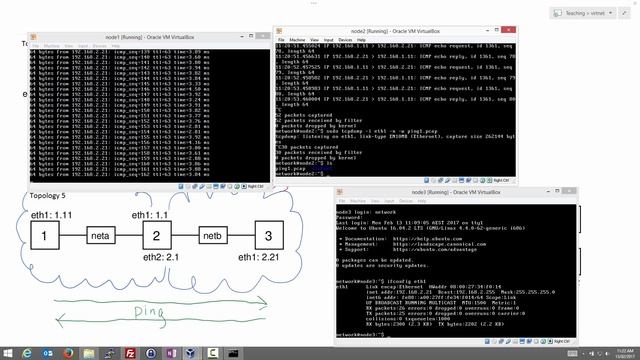Open the Teaching > virtnet notebook dropdown
Viewport: 640px width, 360px height.
point(583,13)
